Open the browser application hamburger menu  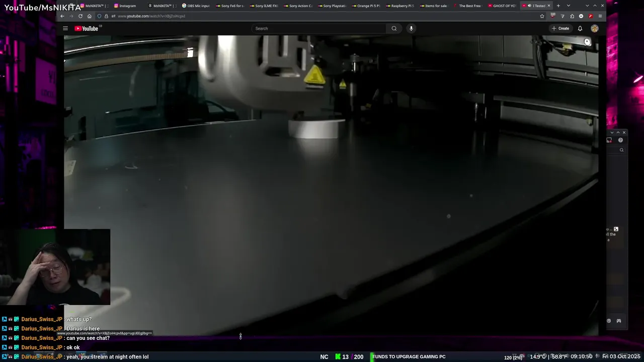pyautogui.click(x=600, y=16)
